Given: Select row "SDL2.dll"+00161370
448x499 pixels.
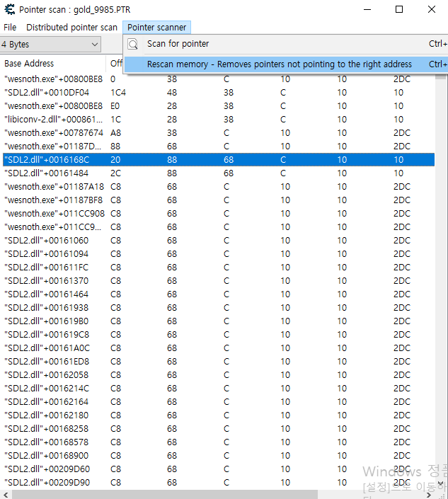Looking at the screenshot, I should point(219,281).
